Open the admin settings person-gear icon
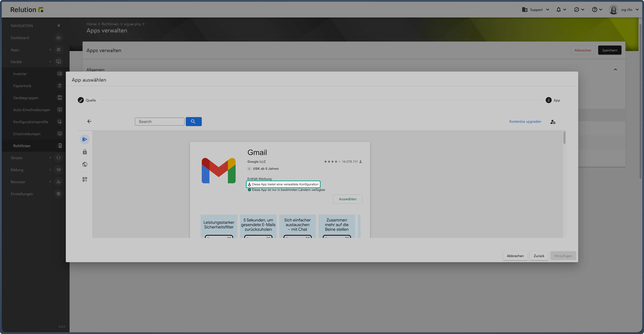 553,122
